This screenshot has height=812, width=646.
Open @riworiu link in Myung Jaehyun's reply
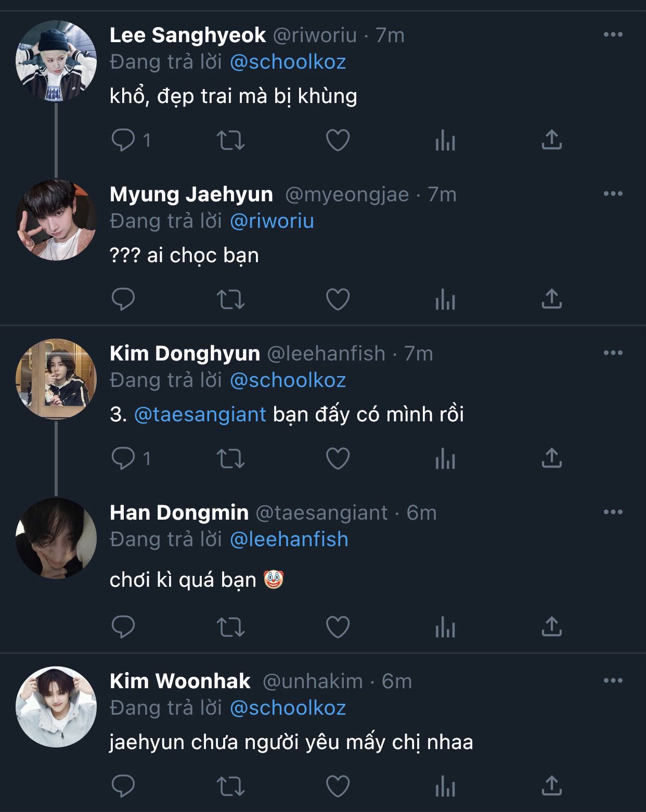coord(272,221)
